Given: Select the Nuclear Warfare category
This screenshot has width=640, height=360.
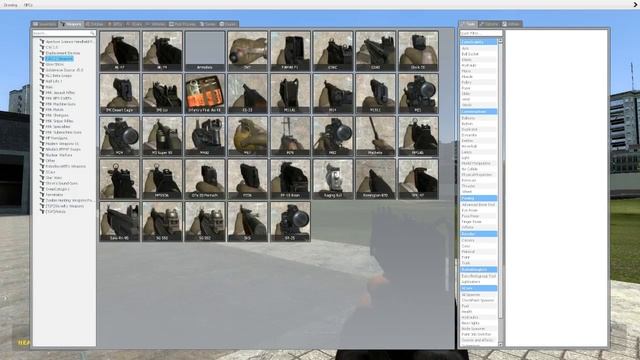Looking at the screenshot, I should [x=59, y=155].
